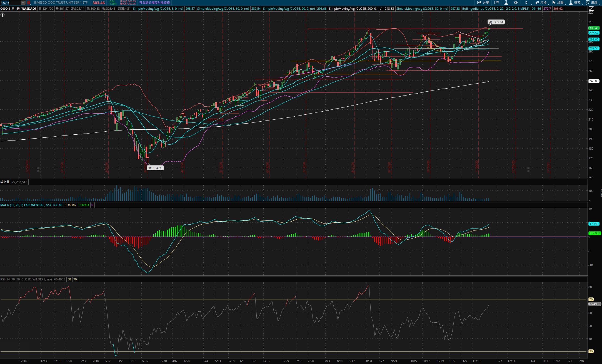Select SimpleMovingAvg (CLOSE, 5, 0, no) label
Image resolution: width=602 pixels, height=364 pixels.
158,9
